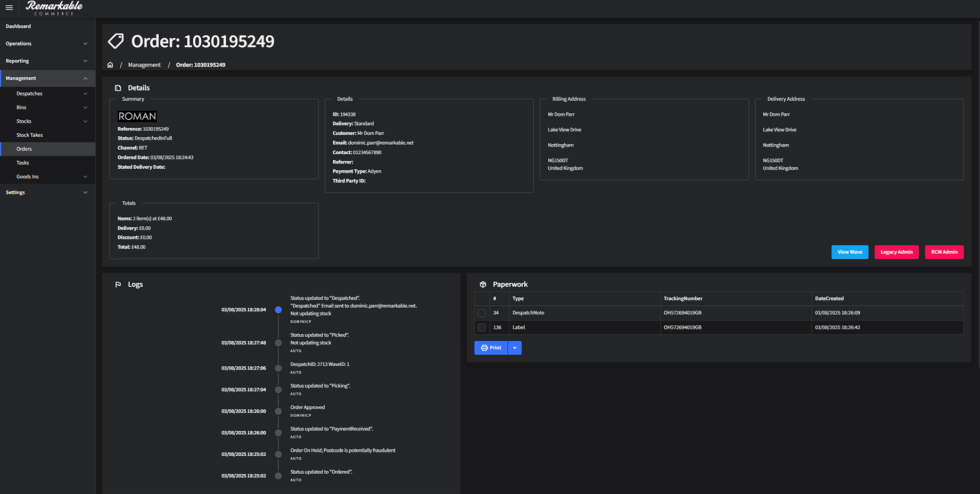Image resolution: width=980 pixels, height=494 pixels.
Task: Click the View Wave button
Action: (850, 252)
